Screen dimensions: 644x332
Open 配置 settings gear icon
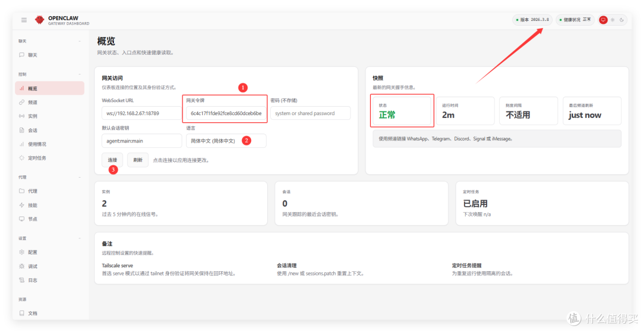point(22,252)
